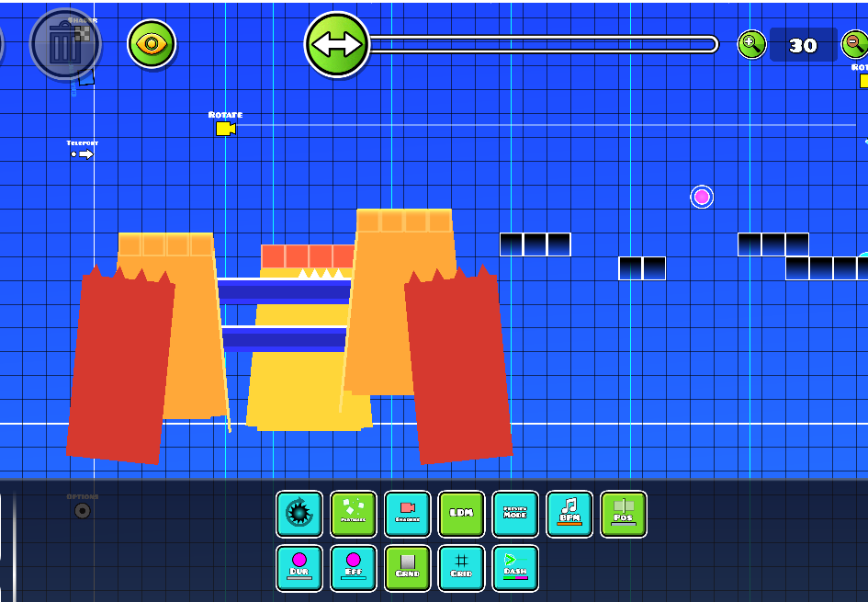This screenshot has width=868, height=602.
Task: Toggle the Grid button
Action: coord(461,568)
